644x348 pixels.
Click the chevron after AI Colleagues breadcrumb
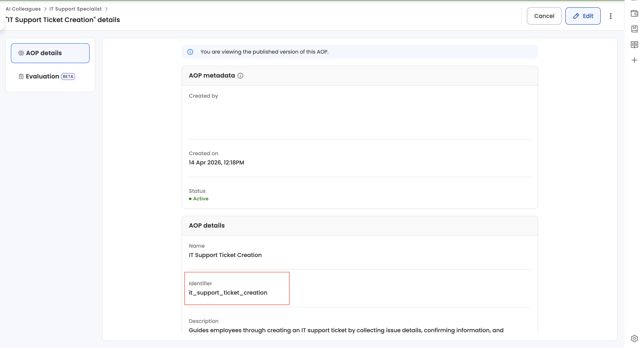pos(45,9)
